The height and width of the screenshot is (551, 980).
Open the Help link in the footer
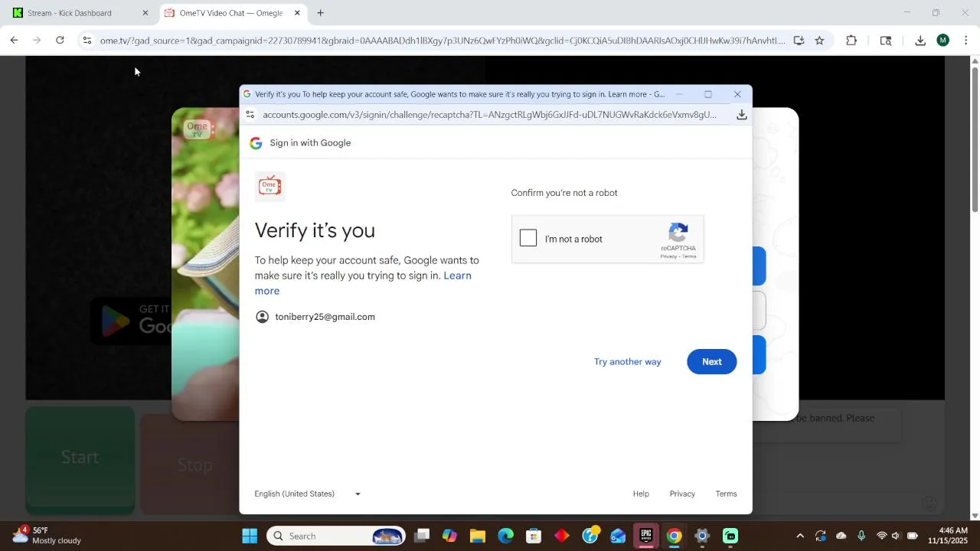641,494
